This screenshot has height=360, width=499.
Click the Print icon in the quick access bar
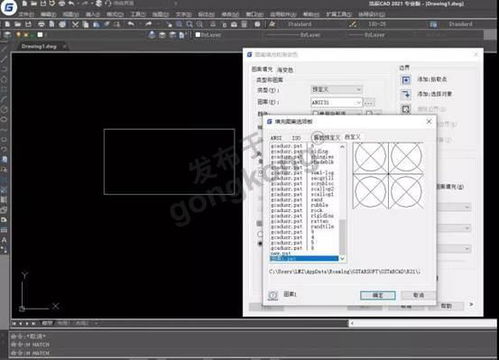[62, 4]
